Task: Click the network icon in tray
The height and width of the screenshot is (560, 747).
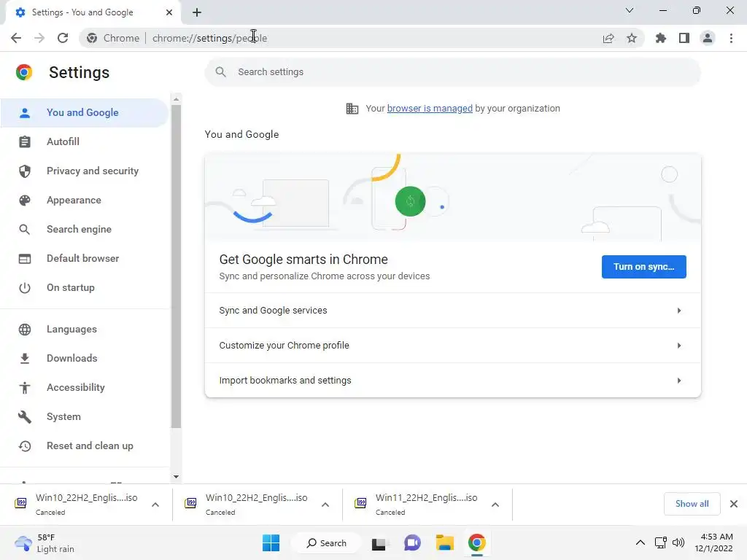Action: pyautogui.click(x=660, y=542)
